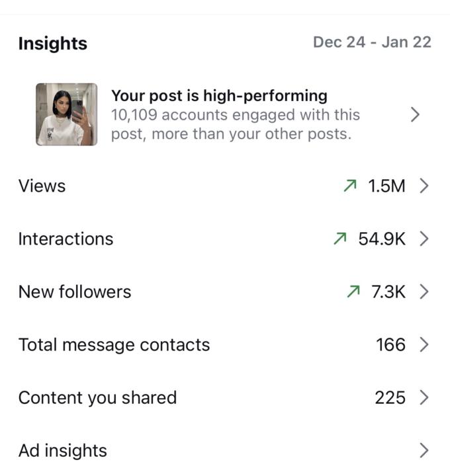The width and height of the screenshot is (450, 476).
Task: Go to Ad insights
Action: click(x=63, y=451)
